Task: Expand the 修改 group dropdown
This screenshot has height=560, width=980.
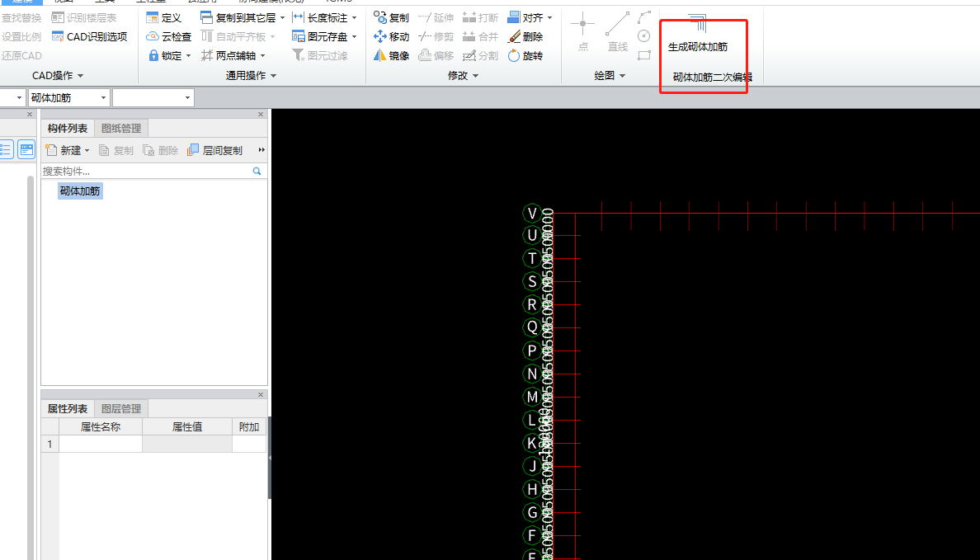Action: tap(476, 76)
